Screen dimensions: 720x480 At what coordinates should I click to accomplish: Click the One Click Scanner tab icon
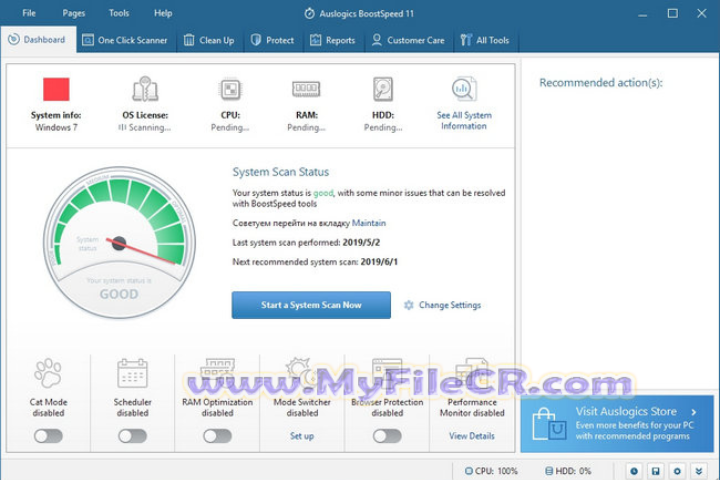[x=88, y=40]
